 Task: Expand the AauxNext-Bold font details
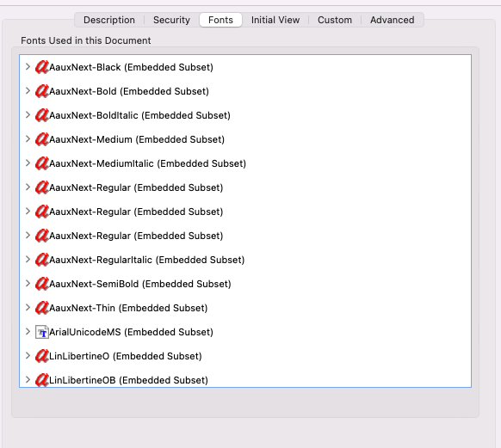click(x=28, y=91)
